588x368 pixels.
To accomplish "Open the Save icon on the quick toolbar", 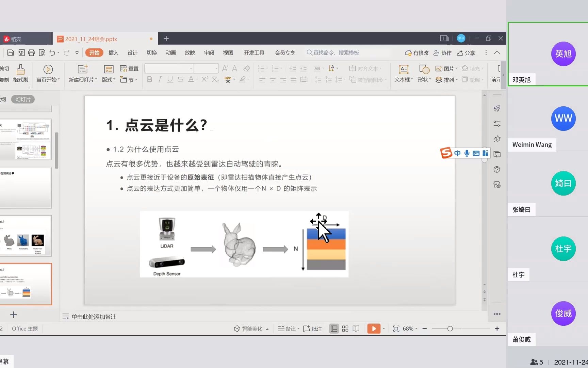I will (11, 52).
